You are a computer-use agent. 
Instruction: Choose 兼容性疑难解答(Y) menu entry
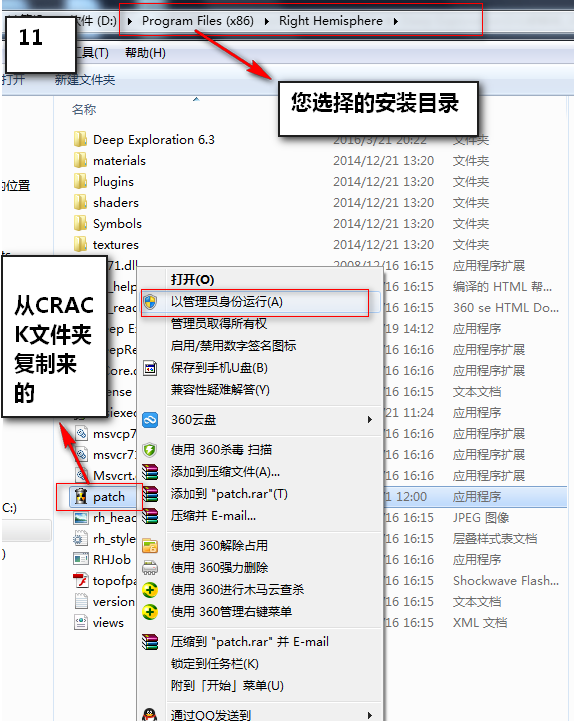click(220, 390)
